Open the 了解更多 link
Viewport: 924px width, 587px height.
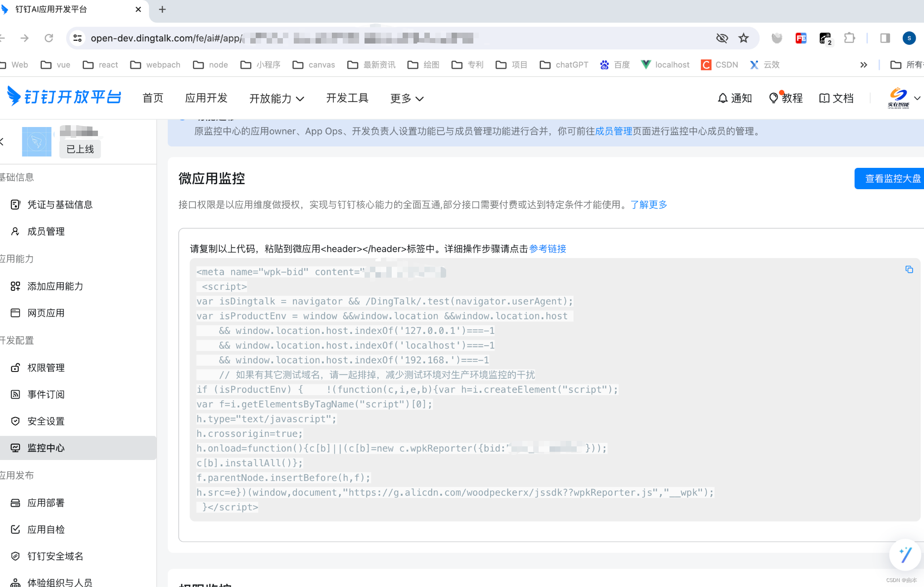pyautogui.click(x=649, y=205)
